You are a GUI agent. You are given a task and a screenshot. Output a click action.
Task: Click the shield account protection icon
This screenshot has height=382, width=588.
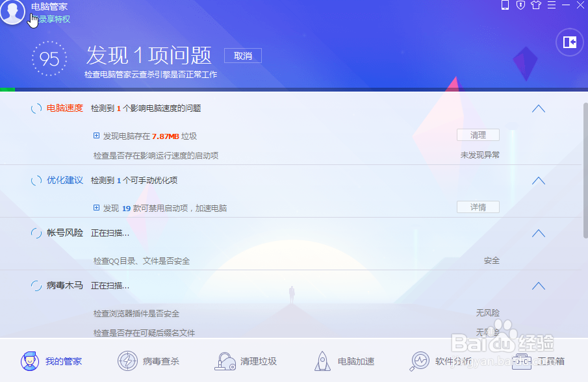(x=521, y=5)
